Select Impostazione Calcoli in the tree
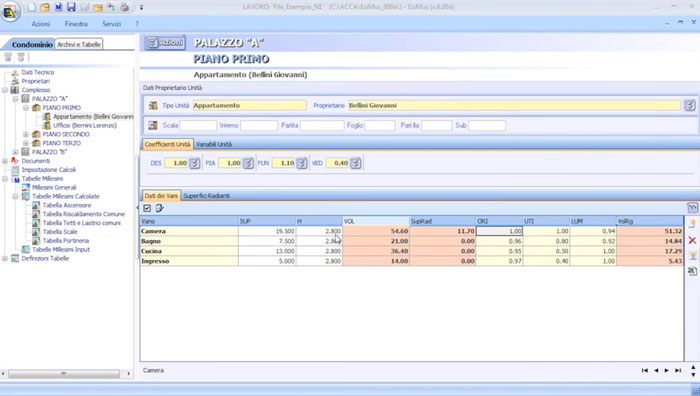 (x=49, y=170)
